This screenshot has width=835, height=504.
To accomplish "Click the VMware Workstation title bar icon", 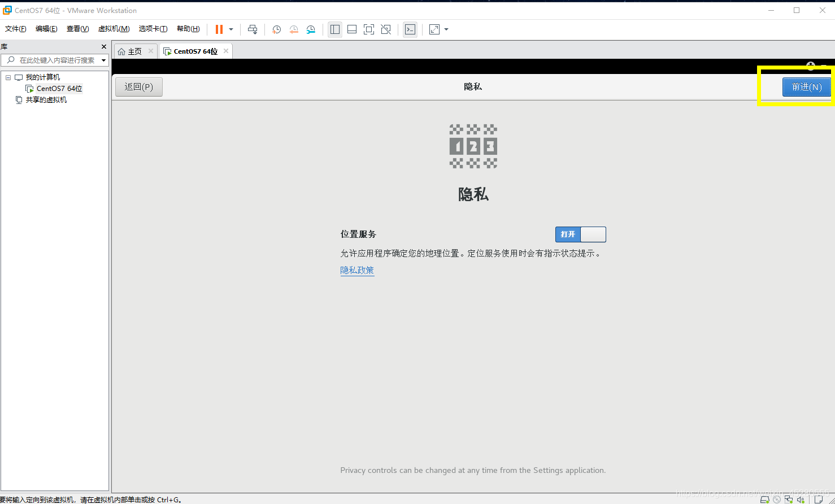I will tap(7, 10).
